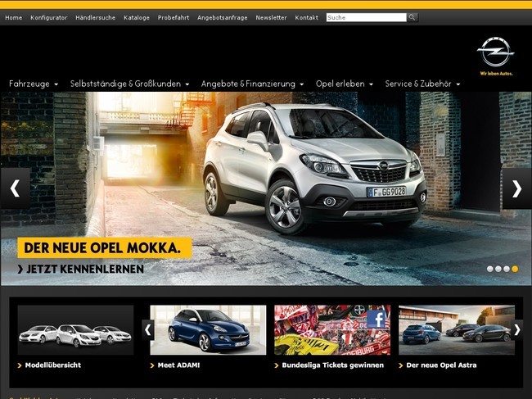The image size is (532, 399).
Task: Click Facebook icon on Bundesliga thumbnail
Action: (377, 319)
